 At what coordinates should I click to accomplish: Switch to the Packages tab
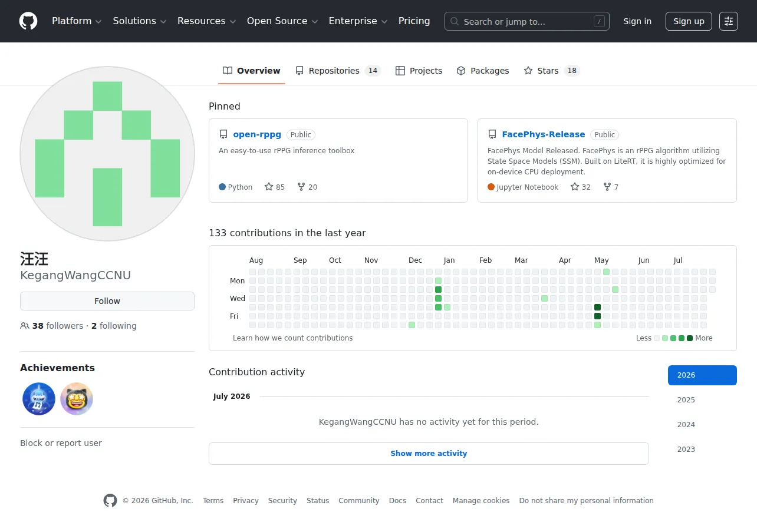(x=483, y=71)
